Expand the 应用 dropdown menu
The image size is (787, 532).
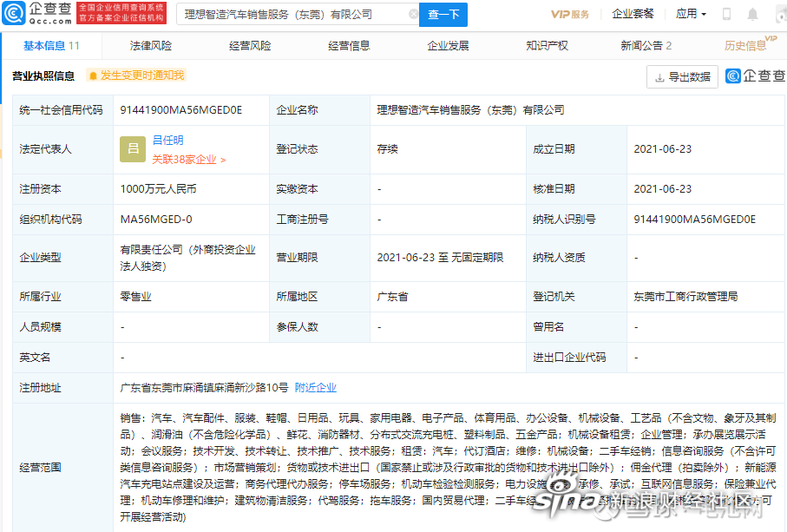pos(691,14)
